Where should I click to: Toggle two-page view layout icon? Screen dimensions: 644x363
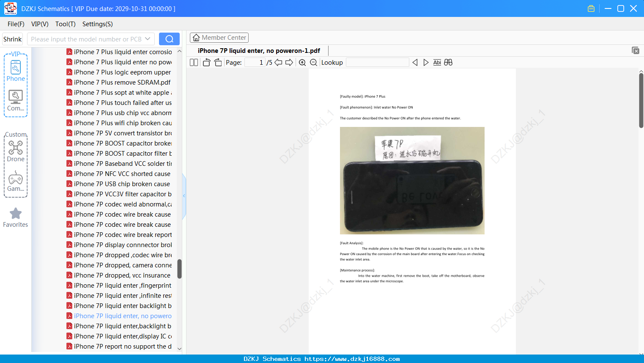click(194, 63)
